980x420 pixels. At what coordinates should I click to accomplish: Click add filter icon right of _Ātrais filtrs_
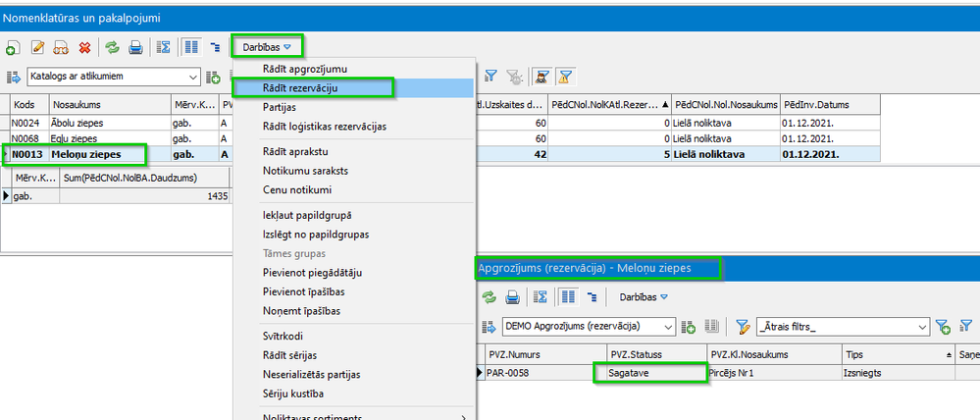click(943, 326)
